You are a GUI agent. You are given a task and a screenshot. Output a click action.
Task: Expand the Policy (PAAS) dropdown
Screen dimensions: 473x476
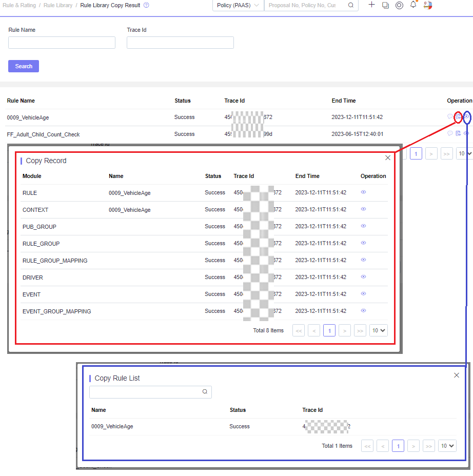[238, 5]
